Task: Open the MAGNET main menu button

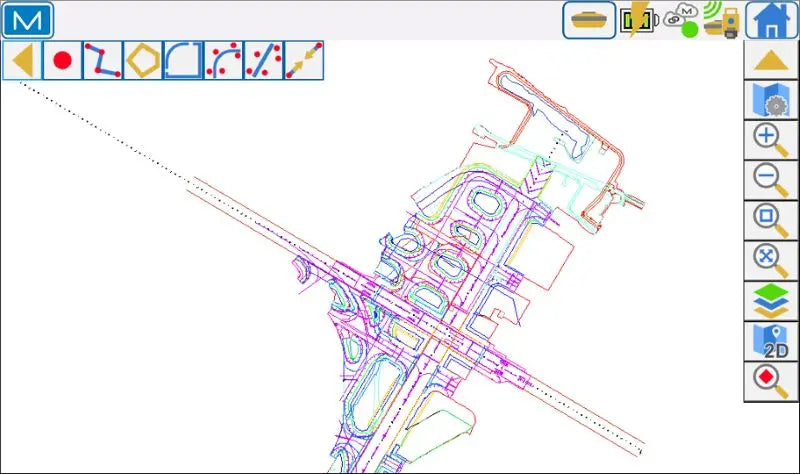Action: click(27, 20)
